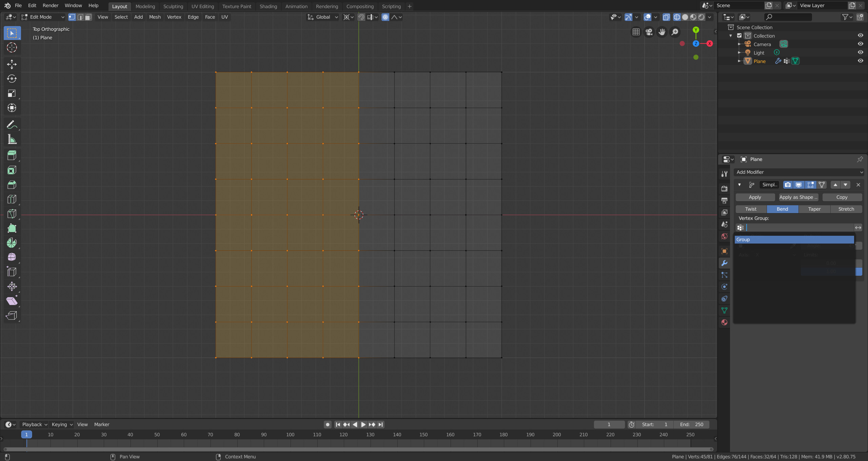Image resolution: width=868 pixels, height=461 pixels.
Task: Choose the Bevel tool
Action: click(x=12, y=185)
